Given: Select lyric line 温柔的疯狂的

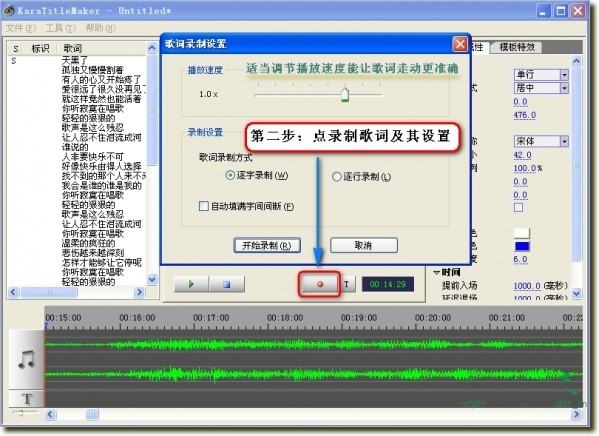Looking at the screenshot, I should click(x=88, y=243).
